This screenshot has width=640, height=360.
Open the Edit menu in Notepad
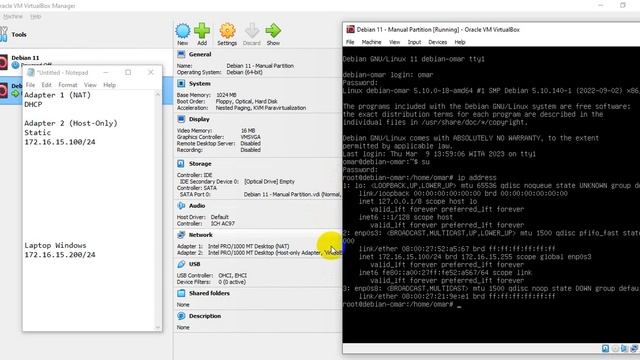(x=47, y=85)
